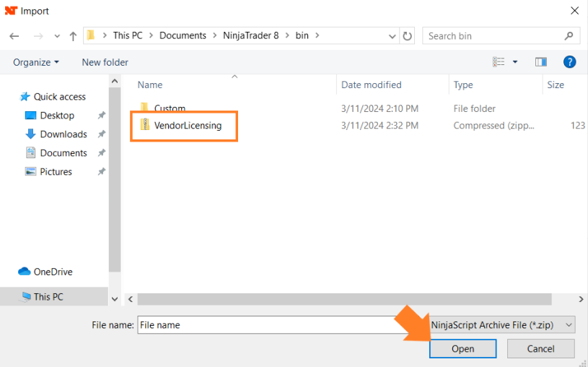Change your view icon
The image size is (588, 367).
pos(499,62)
